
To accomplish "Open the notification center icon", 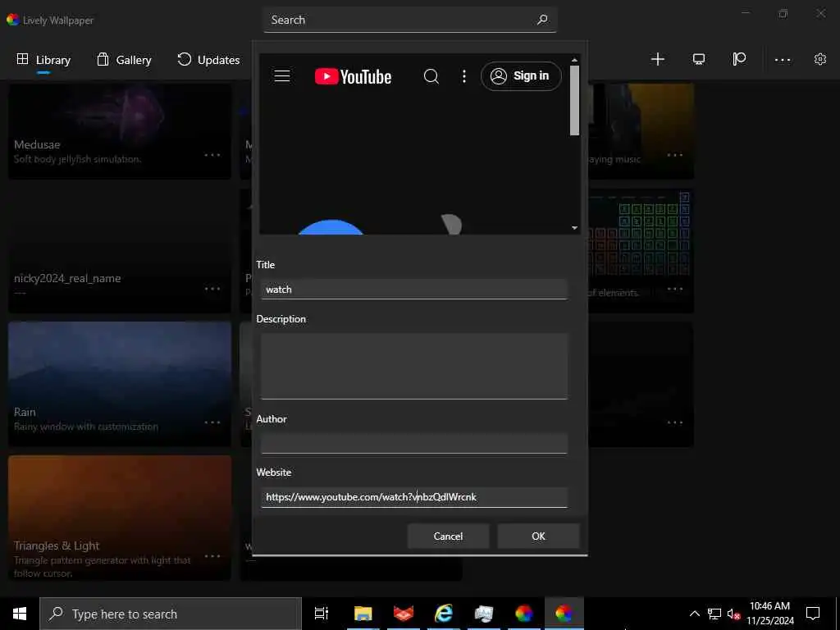I will (x=813, y=614).
